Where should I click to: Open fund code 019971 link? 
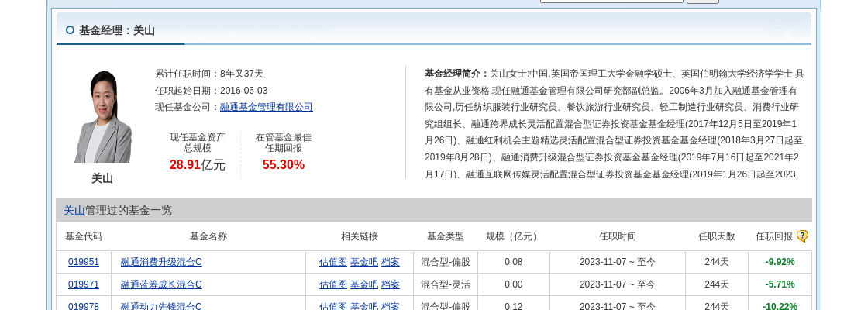84,284
